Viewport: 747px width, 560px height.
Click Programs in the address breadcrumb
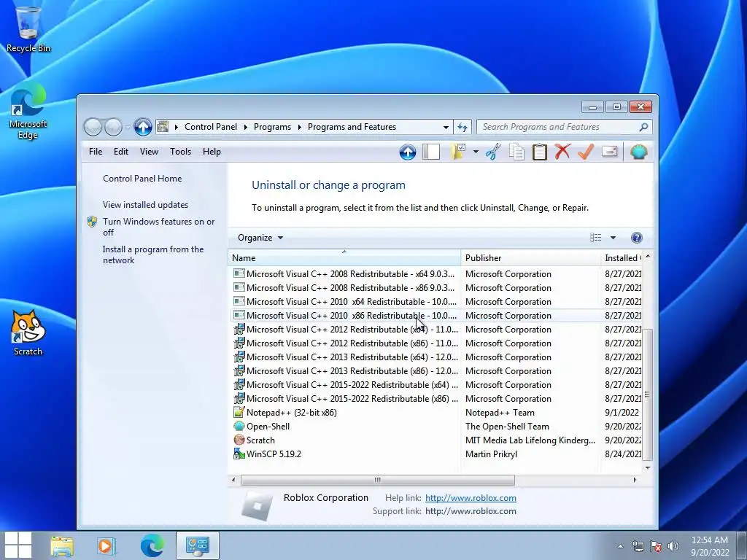(272, 127)
